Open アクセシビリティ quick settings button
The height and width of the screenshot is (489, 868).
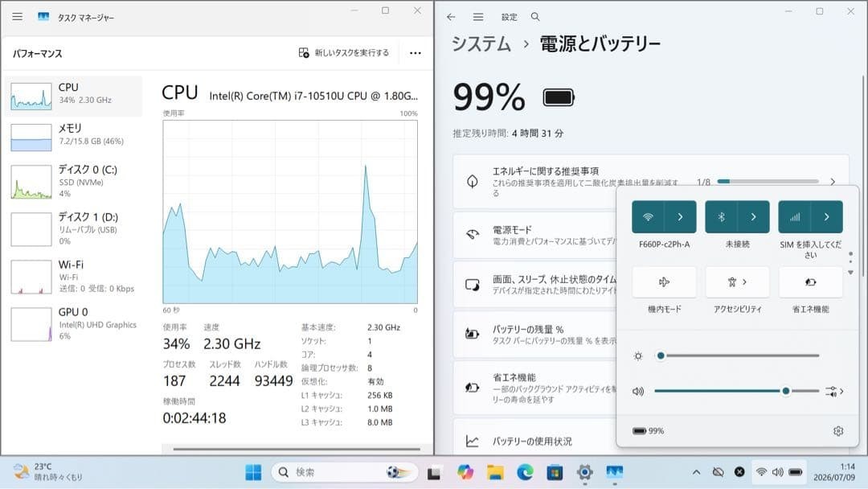tap(737, 281)
